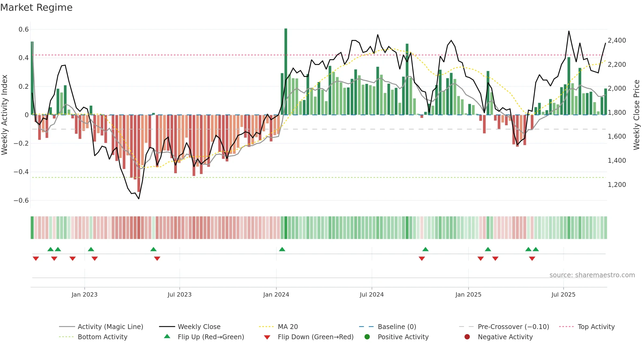Screen dimensions: 644x362
Task: Click the source: sharemaestro.com text
Action: (592, 275)
